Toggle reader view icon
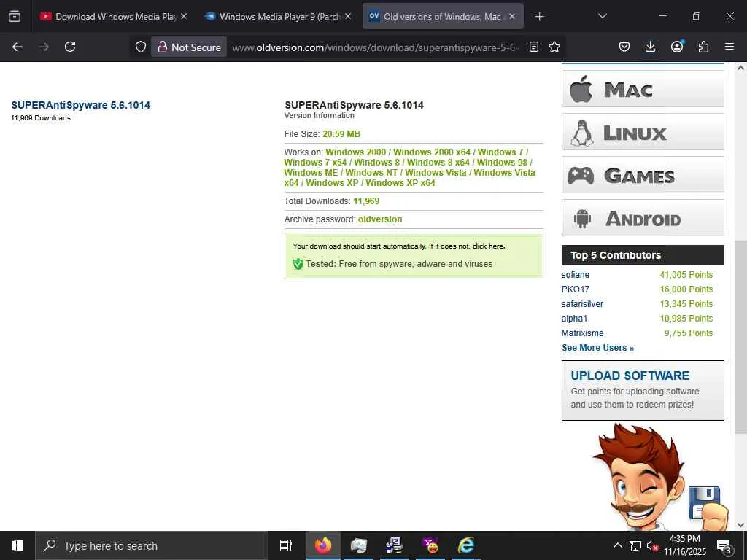The width and height of the screenshot is (747, 560). pos(534,47)
